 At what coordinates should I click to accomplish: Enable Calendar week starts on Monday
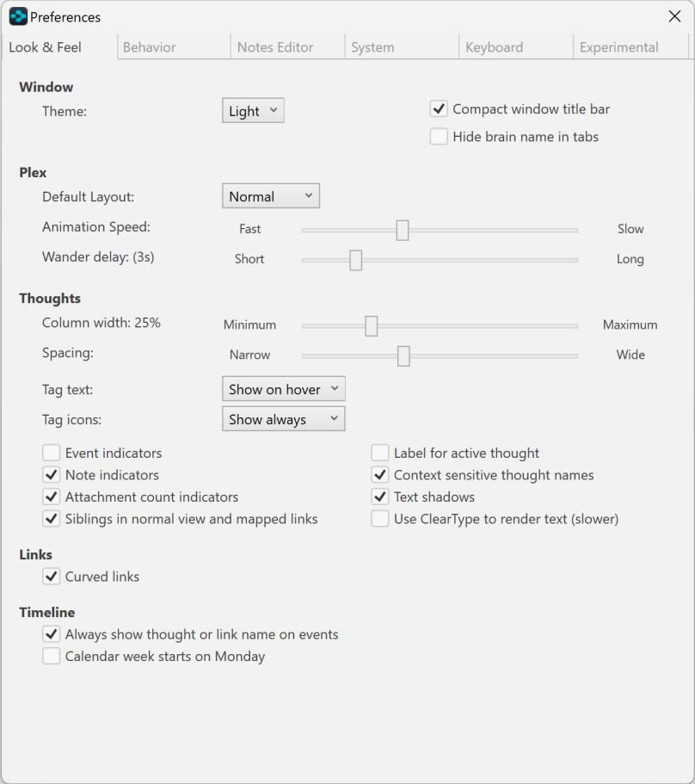pos(52,657)
